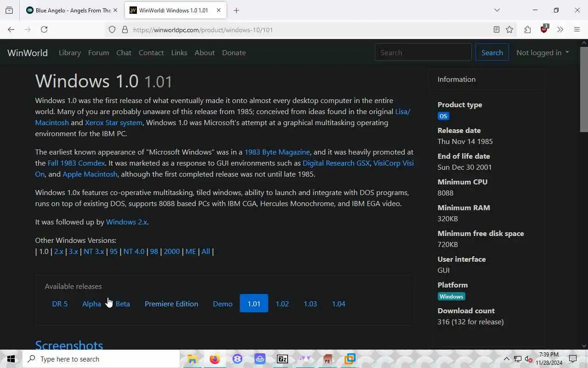This screenshot has width=588, height=368.
Task: Select the Premiere Edition release
Action: coord(171,304)
